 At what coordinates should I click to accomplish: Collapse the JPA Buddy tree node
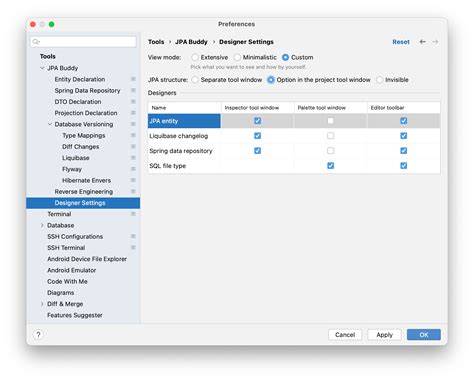pos(42,68)
